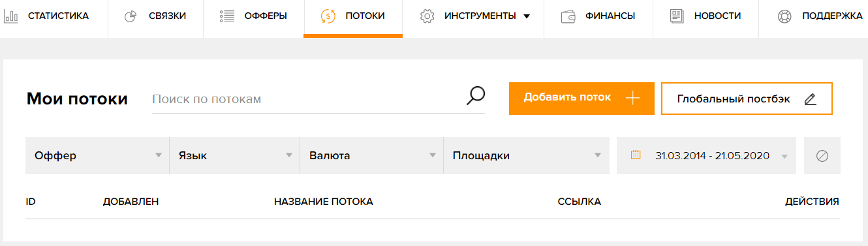Screen dimensions: 868x246
Task: Click the dollar cycle icon beside Потоки
Action: 328,16
